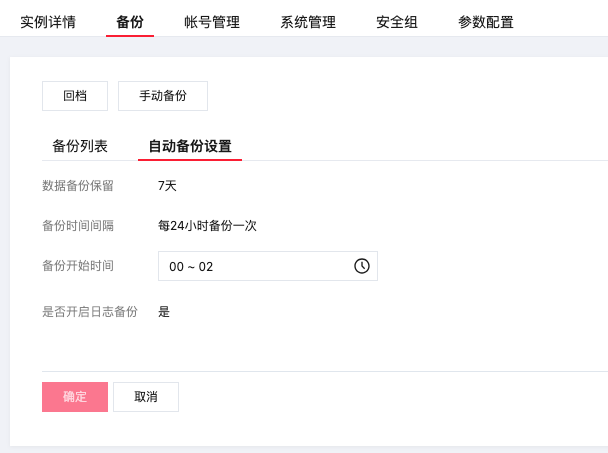608x453 pixels.
Task: Switch to the 帐号管理 tab
Action: coord(212,22)
